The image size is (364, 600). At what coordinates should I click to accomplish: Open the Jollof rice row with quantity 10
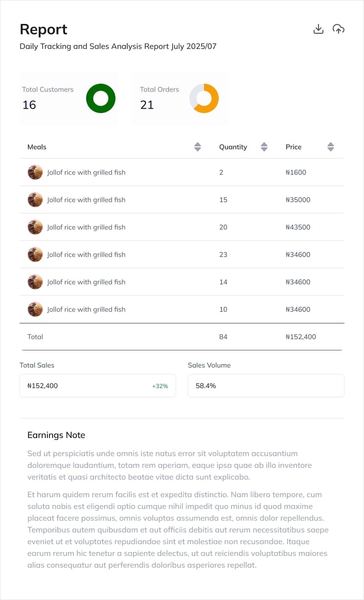click(182, 309)
